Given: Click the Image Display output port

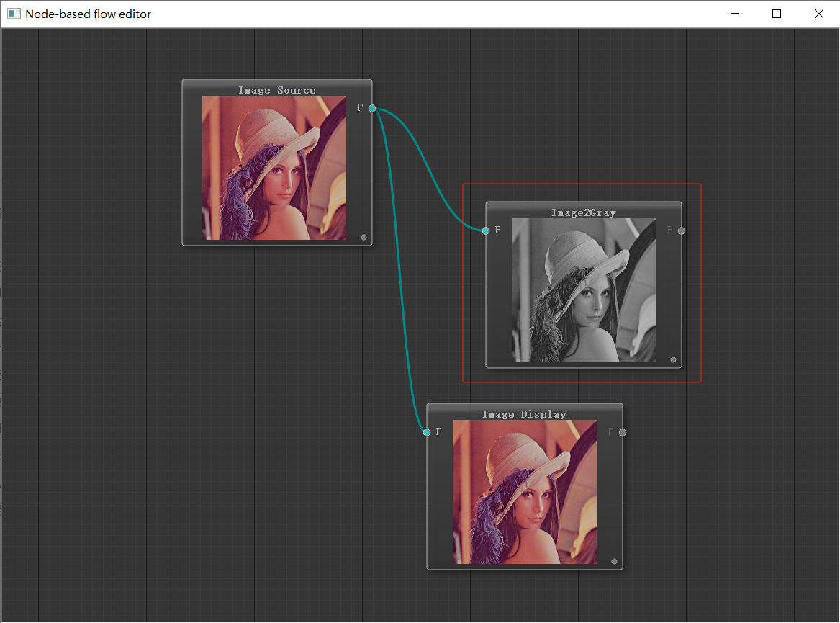Looking at the screenshot, I should [623, 432].
